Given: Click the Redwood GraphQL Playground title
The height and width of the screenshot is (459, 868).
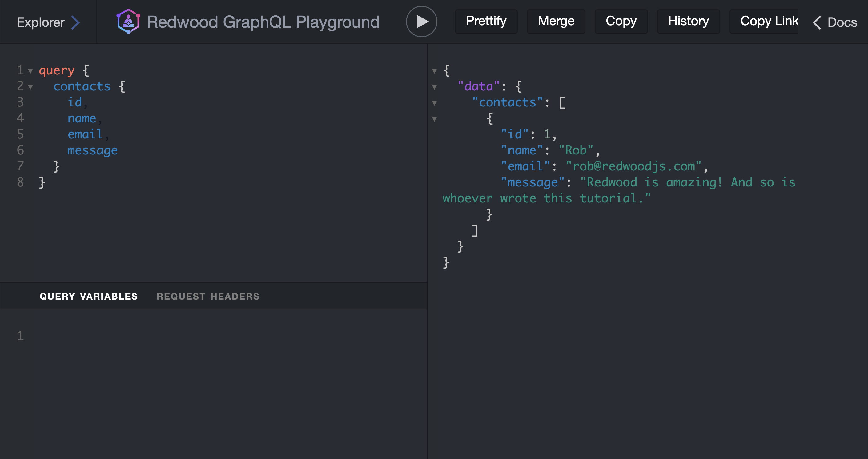Looking at the screenshot, I should coord(263,22).
